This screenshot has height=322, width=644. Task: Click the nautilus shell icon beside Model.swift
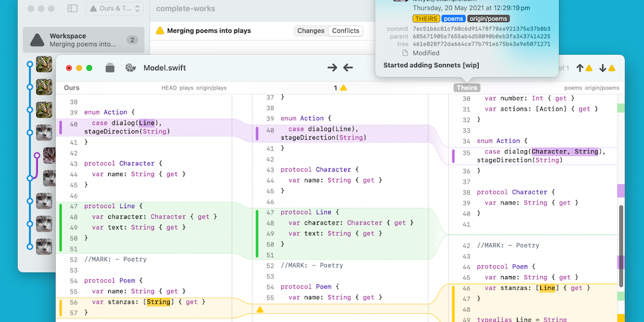131,68
